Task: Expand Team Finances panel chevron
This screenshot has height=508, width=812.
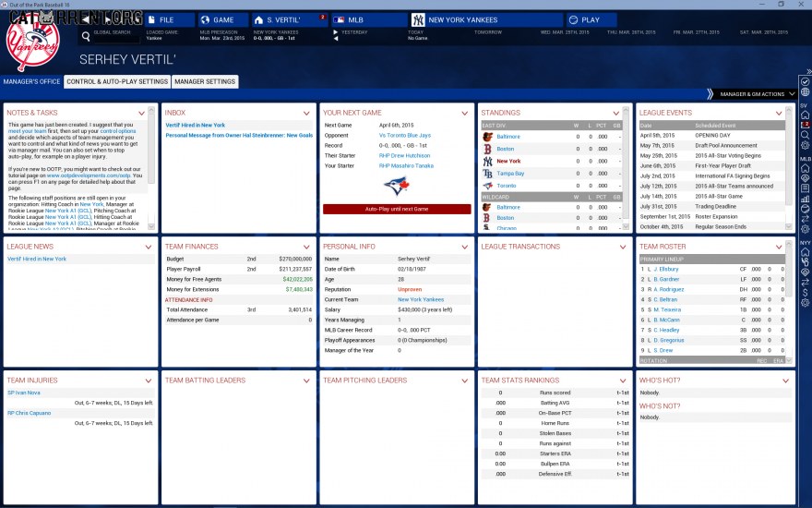Action: click(x=306, y=248)
